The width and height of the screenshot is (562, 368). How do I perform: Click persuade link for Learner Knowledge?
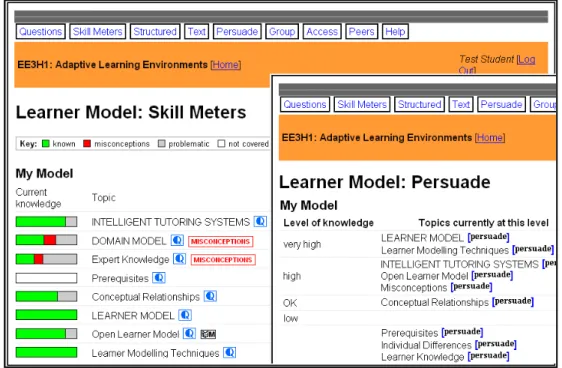pyautogui.click(x=488, y=356)
